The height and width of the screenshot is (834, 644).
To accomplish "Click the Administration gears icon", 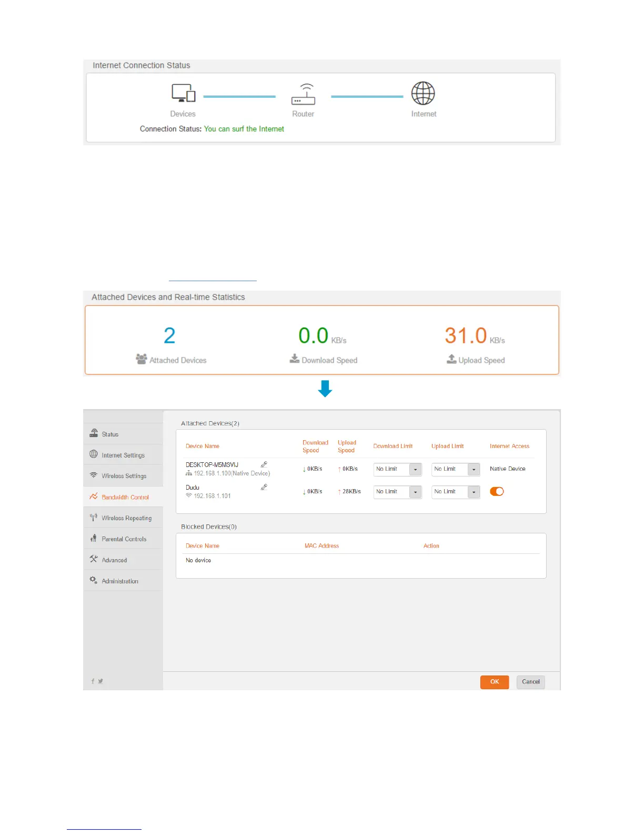I will coord(94,580).
